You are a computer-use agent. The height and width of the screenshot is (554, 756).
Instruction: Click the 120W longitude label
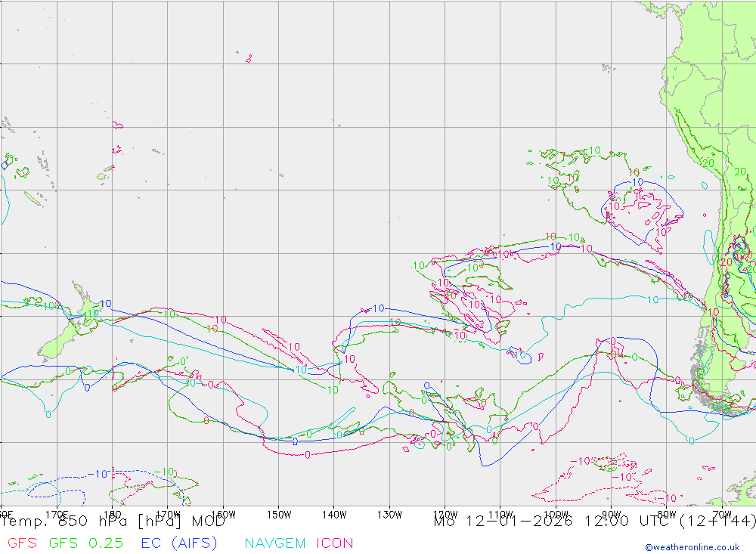click(x=445, y=515)
